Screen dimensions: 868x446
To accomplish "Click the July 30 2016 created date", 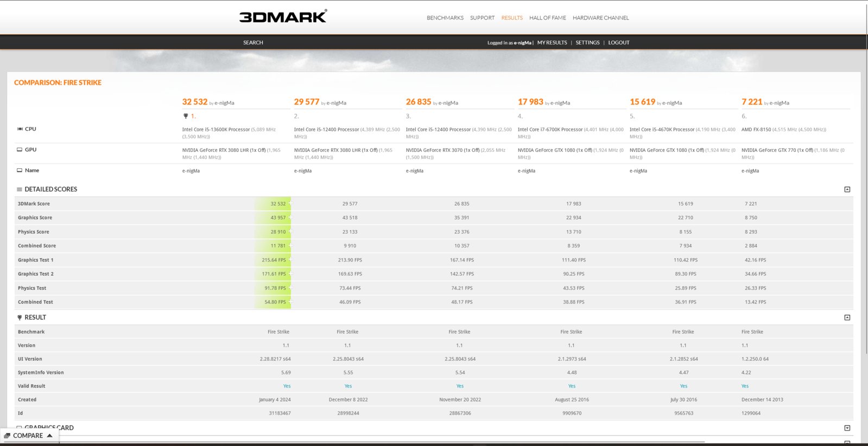I will click(683, 400).
